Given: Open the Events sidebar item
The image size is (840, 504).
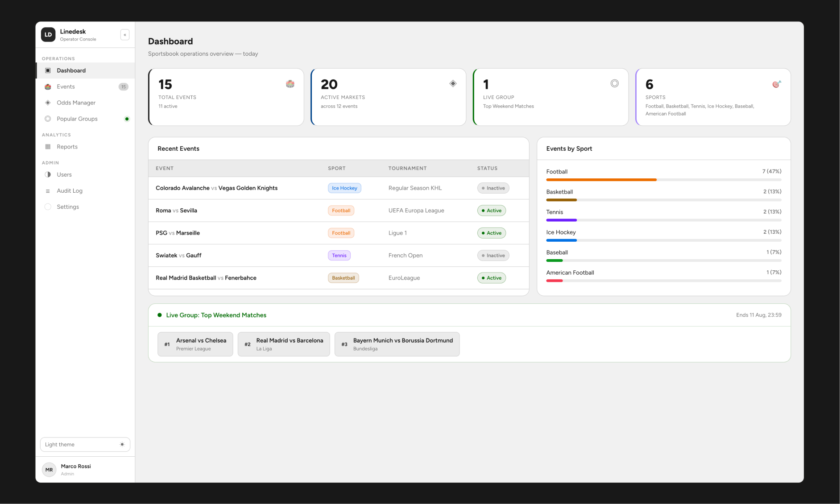Looking at the screenshot, I should 86,87.
